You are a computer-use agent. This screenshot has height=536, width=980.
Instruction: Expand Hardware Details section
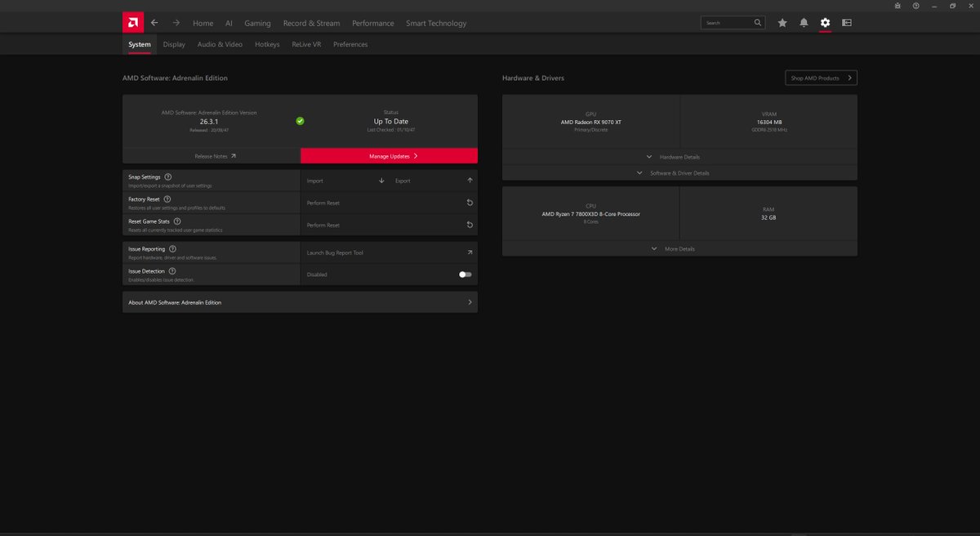point(679,157)
